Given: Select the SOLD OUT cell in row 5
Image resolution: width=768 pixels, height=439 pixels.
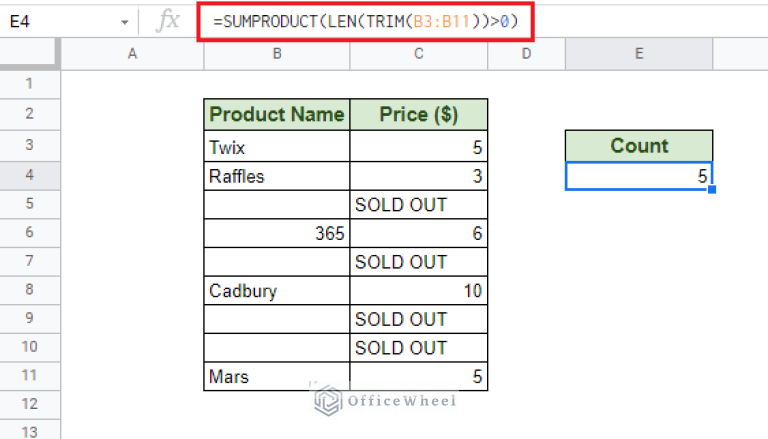Looking at the screenshot, I should (419, 204).
